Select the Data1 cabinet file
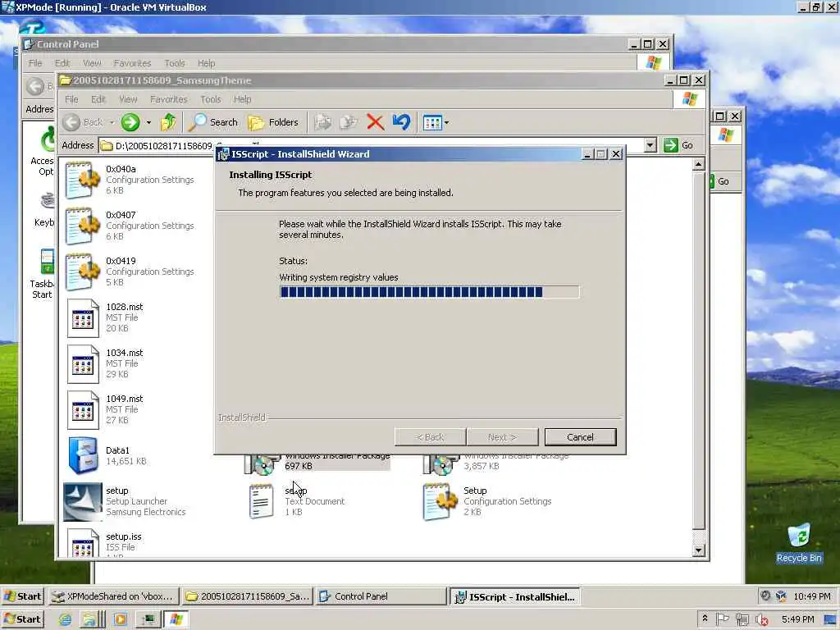The height and width of the screenshot is (630, 840). (107, 455)
